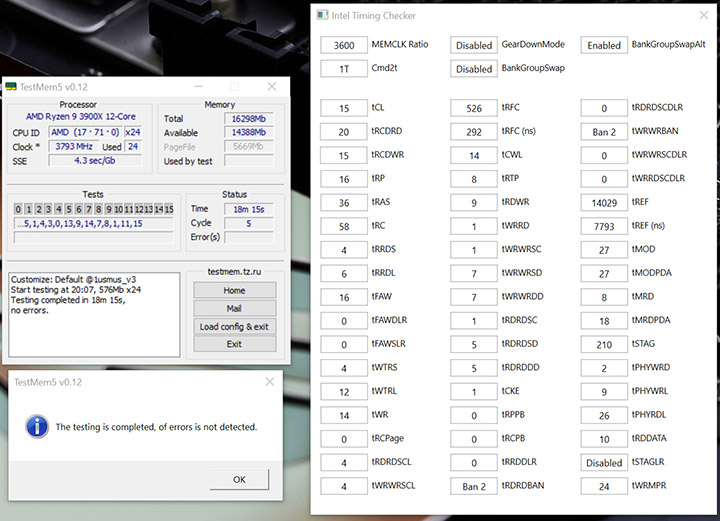The width and height of the screenshot is (720, 521).
Task: Click the MEMCLK Ratio value 3600
Action: point(344,45)
